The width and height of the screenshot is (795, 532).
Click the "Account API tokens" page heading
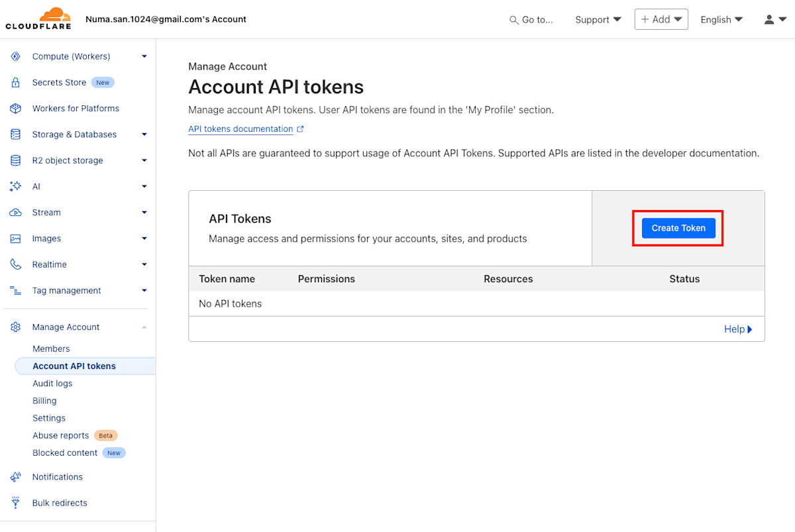click(x=276, y=87)
